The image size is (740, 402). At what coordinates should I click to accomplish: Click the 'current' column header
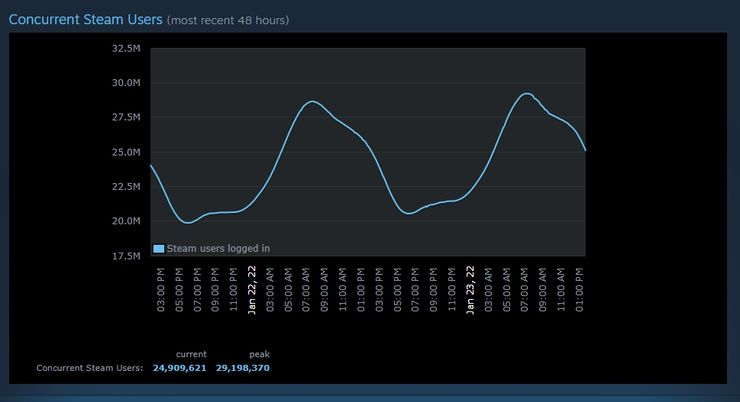tap(191, 354)
